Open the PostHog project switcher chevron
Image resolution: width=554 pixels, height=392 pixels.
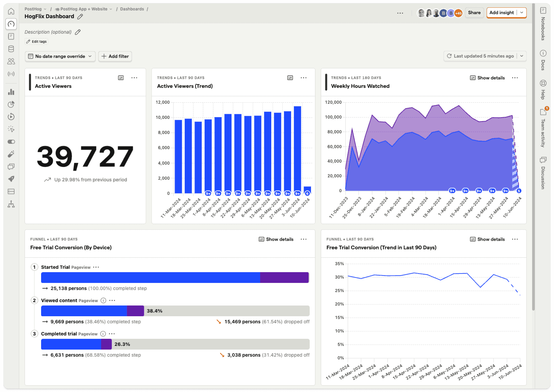(x=45, y=9)
